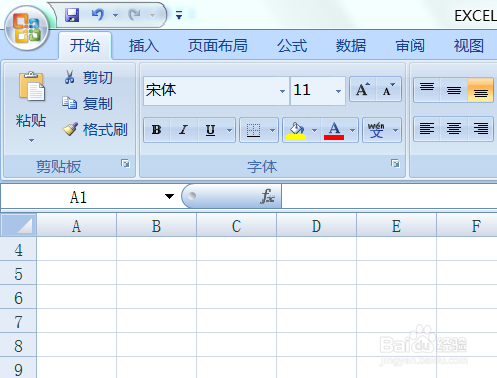497x378 pixels.
Task: Align cell content to top
Action: (427, 90)
